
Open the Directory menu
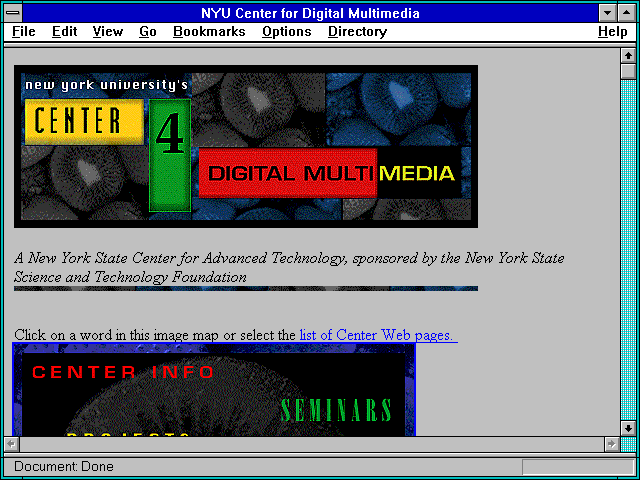pos(358,32)
